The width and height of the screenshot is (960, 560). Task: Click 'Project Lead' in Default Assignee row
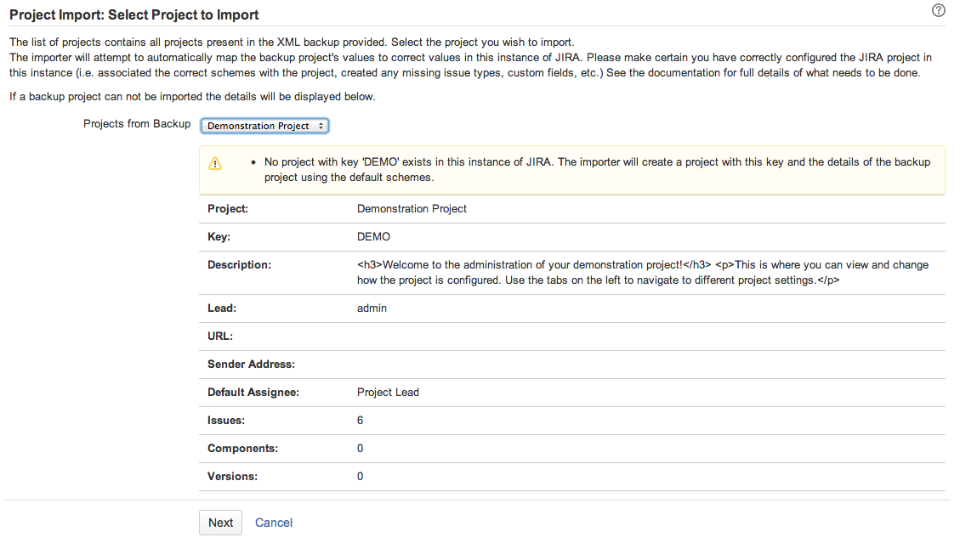click(x=388, y=393)
